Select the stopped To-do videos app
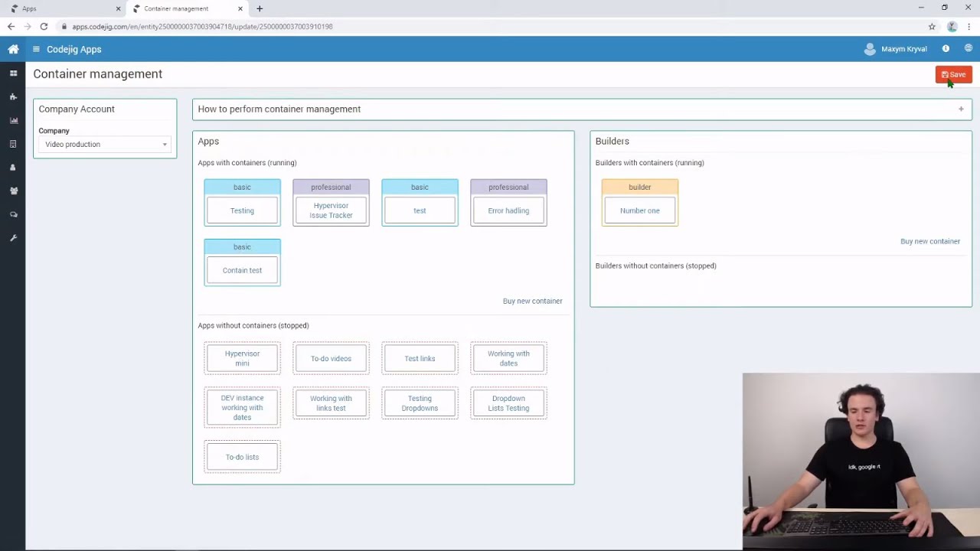The height and width of the screenshot is (551, 980). pos(331,358)
